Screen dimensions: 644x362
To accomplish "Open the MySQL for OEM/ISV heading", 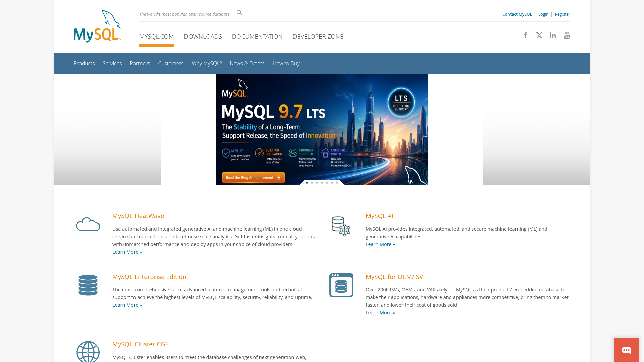I will click(x=394, y=277).
